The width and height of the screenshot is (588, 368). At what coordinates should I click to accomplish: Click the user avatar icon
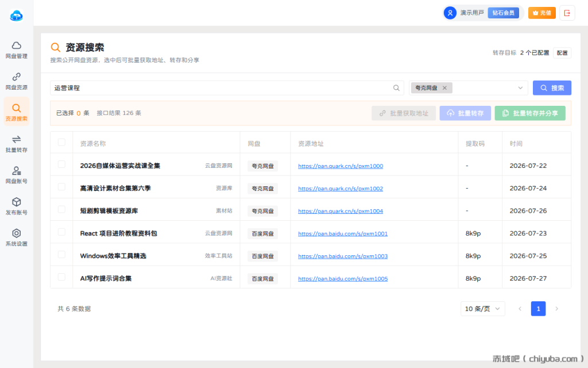(x=450, y=13)
